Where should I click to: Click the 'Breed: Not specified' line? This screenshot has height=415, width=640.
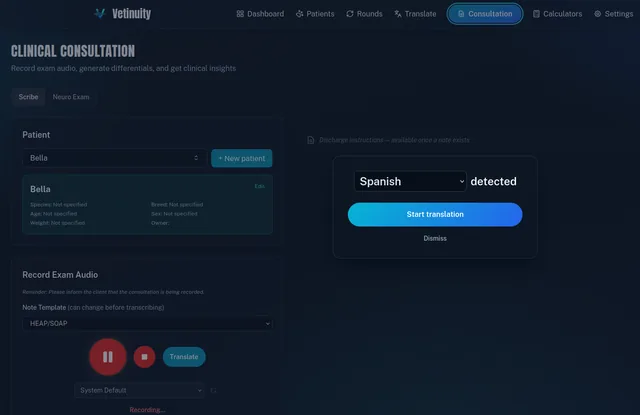(177, 204)
